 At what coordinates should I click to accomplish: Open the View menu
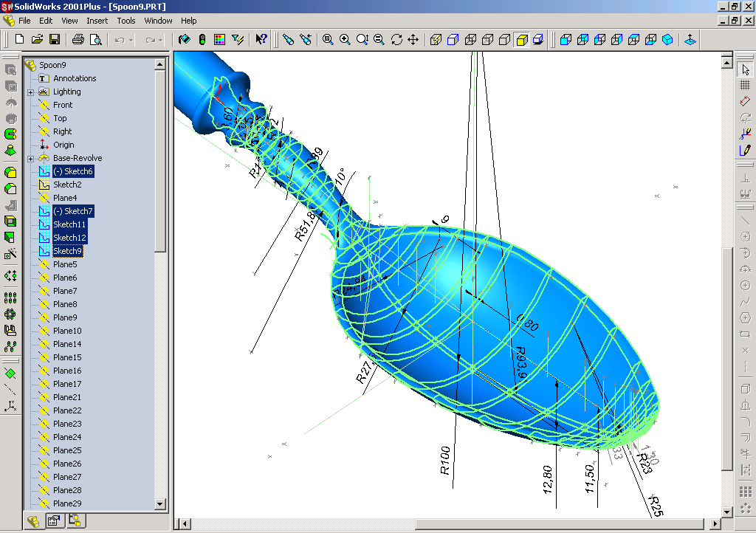click(x=69, y=21)
